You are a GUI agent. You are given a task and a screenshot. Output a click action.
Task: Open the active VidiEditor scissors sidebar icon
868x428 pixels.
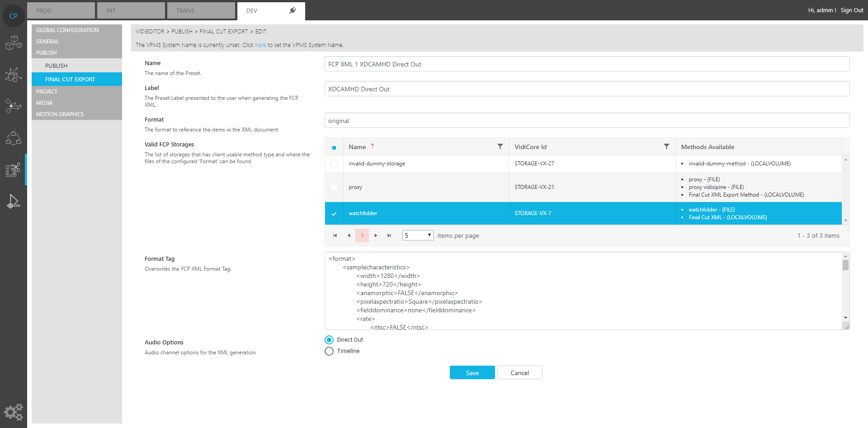pos(13,169)
